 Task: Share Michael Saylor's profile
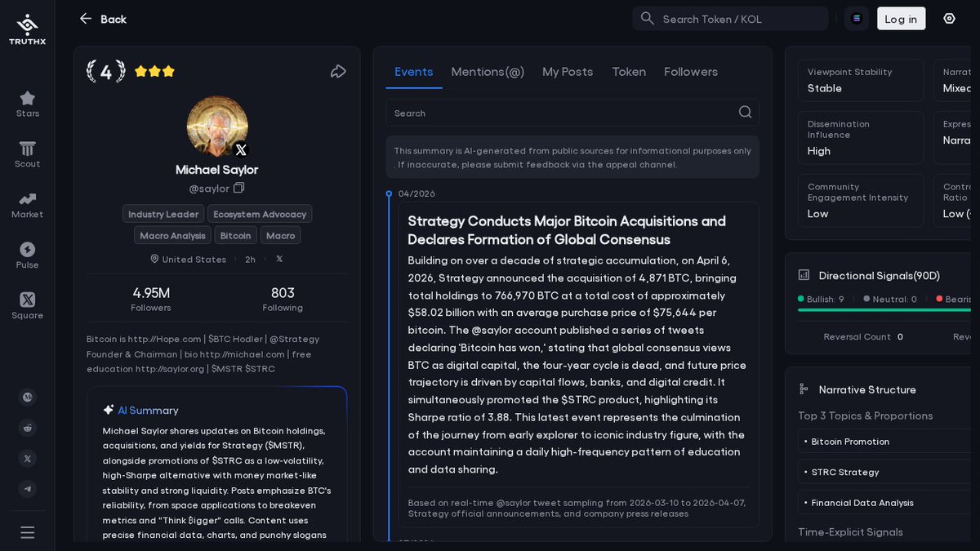pos(338,72)
